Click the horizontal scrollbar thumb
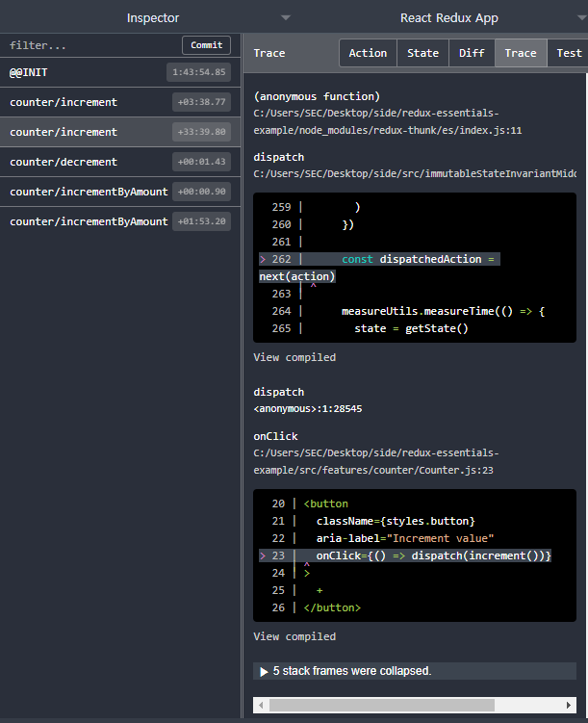 (382, 705)
